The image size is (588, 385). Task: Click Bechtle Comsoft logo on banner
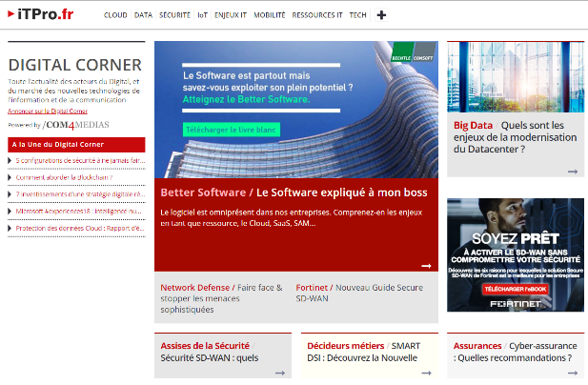414,52
